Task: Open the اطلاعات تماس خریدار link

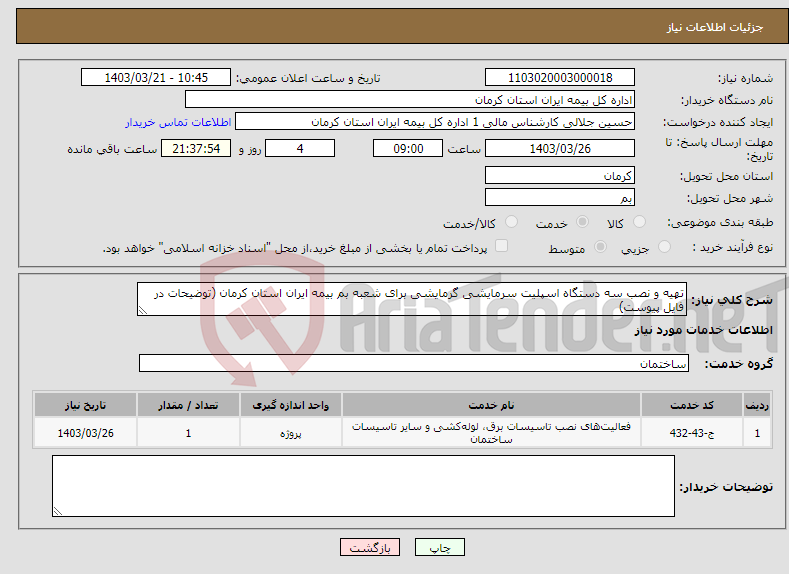Action: coord(178,122)
